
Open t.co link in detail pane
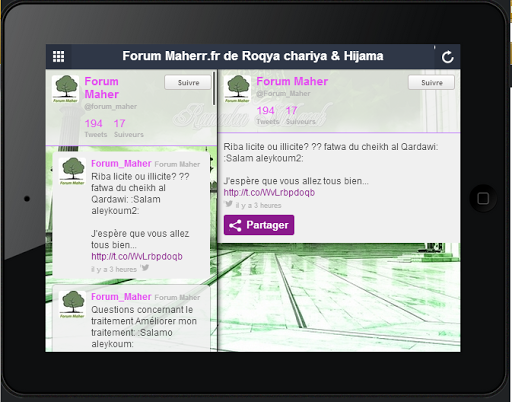coord(269,192)
